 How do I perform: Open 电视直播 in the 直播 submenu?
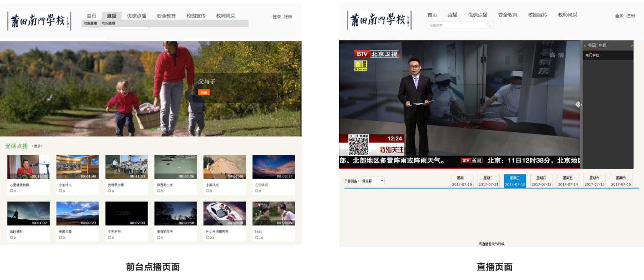tap(109, 23)
